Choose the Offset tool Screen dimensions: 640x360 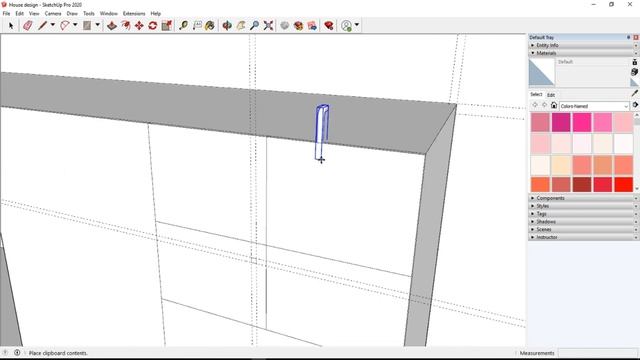click(x=125, y=25)
